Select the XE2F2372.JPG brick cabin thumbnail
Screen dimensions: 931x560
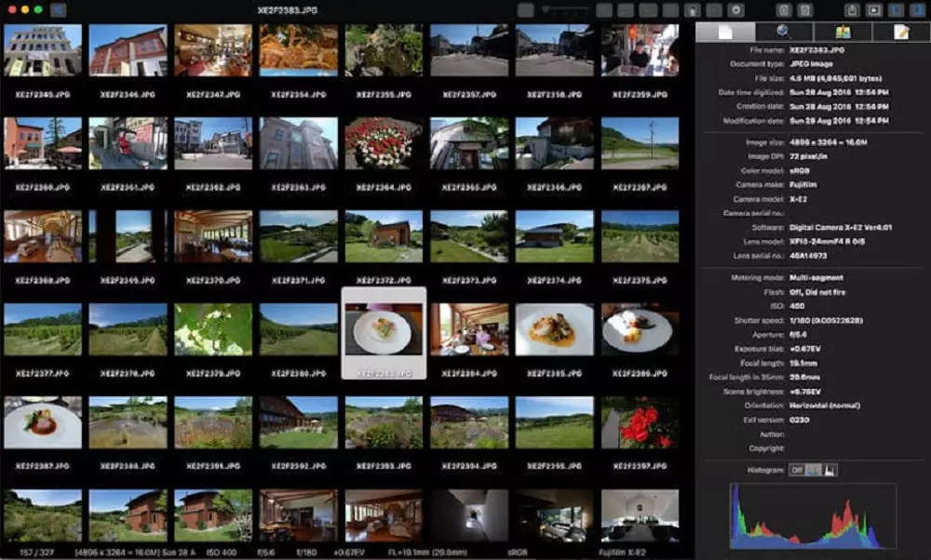(x=384, y=236)
